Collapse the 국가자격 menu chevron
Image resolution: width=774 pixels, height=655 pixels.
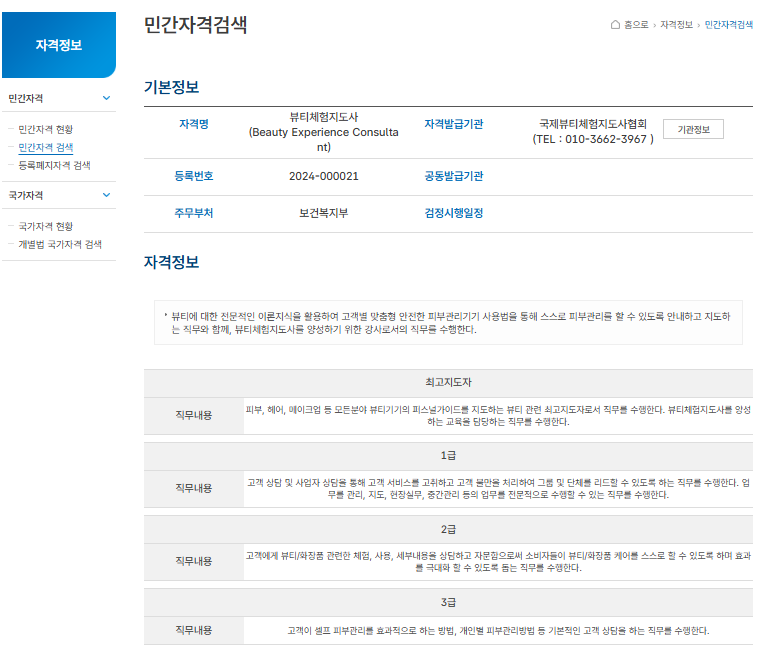(x=106, y=195)
